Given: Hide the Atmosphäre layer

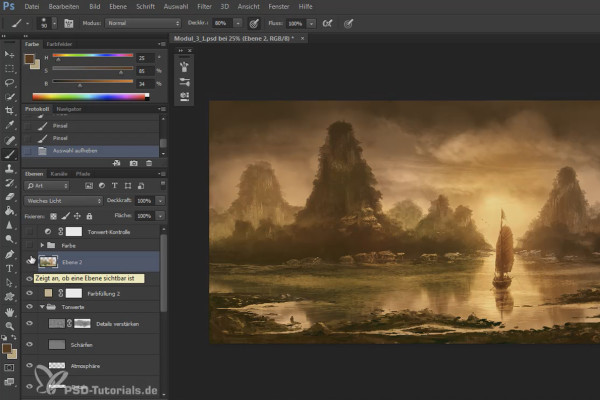Looking at the screenshot, I should click(x=29, y=366).
